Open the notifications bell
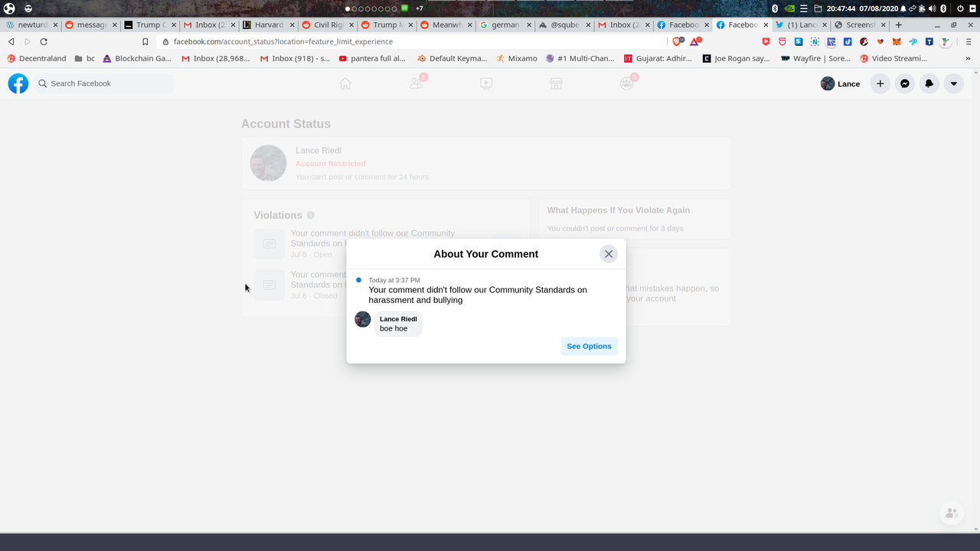980x551 pixels. 929,83
